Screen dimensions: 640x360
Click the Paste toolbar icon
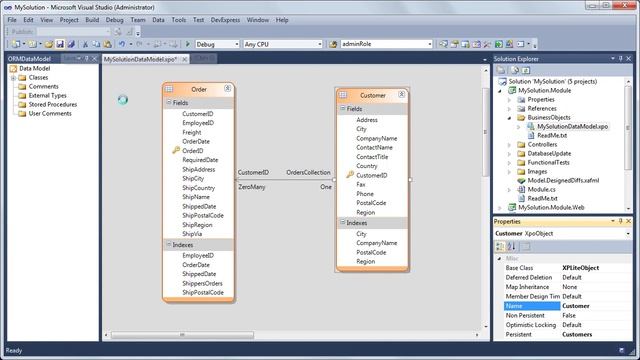[x=107, y=44]
